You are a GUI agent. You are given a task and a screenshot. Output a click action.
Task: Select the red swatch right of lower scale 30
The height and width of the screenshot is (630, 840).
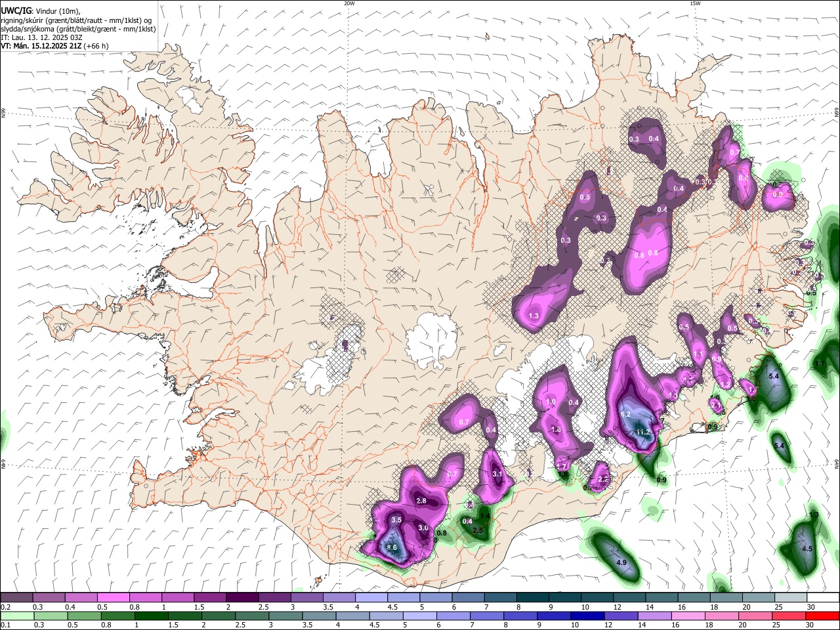tap(822, 616)
